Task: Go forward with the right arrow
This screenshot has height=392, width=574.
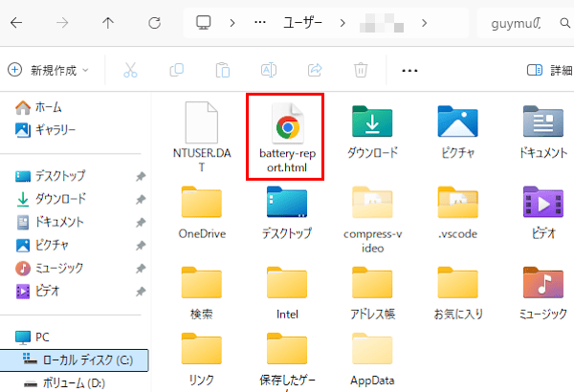Action: coord(62,23)
